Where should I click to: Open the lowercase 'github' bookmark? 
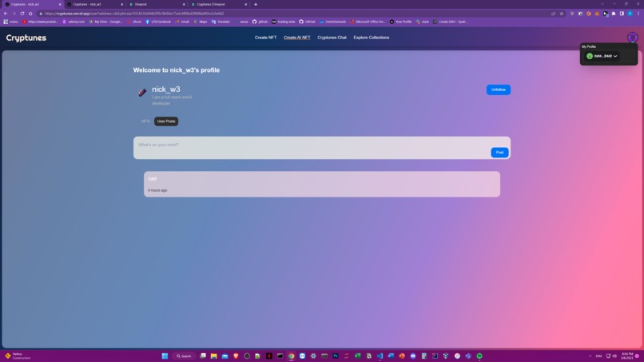[x=260, y=22]
